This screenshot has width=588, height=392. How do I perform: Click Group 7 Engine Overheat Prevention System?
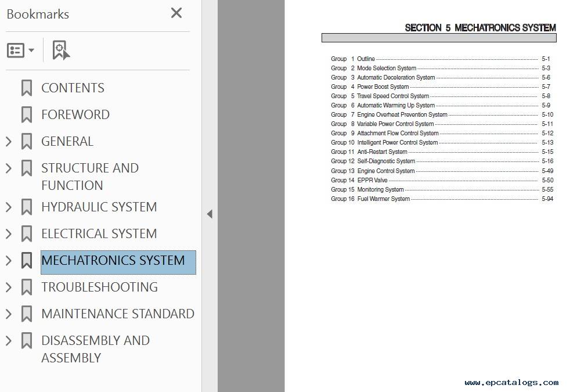(x=442, y=115)
